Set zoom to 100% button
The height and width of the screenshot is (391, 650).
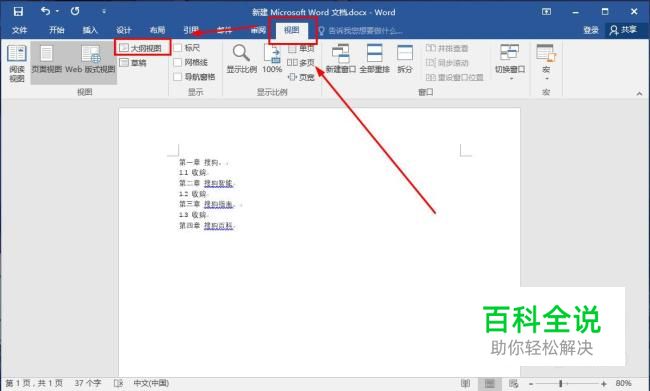(x=272, y=59)
